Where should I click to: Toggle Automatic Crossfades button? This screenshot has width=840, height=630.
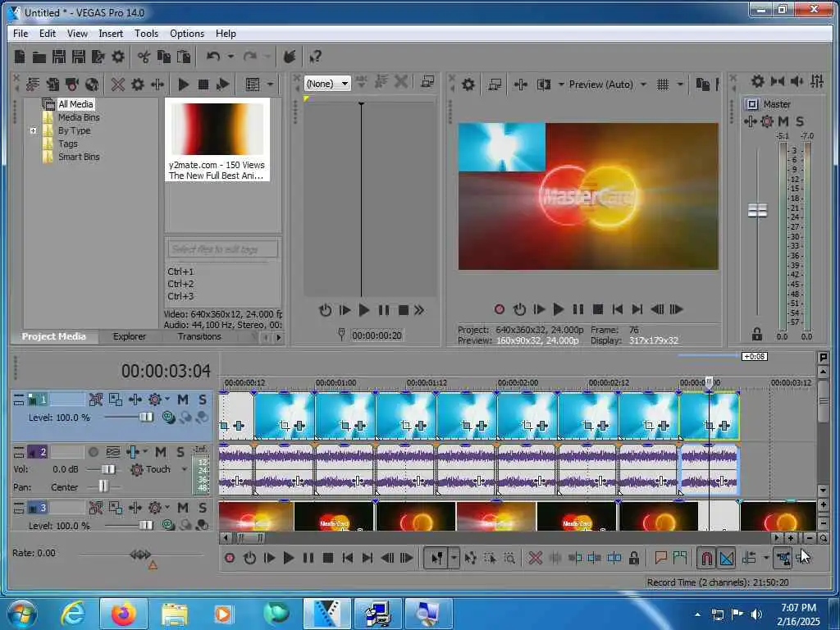[x=727, y=558]
